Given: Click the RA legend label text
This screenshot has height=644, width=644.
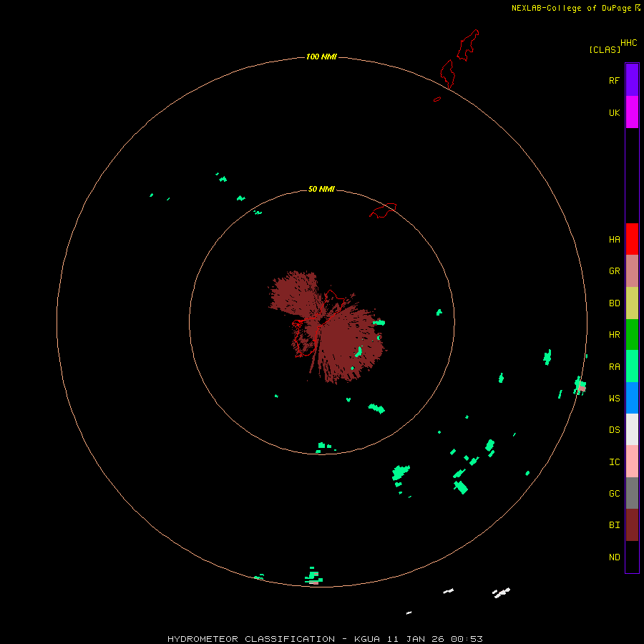Looking at the screenshot, I should (x=614, y=366).
